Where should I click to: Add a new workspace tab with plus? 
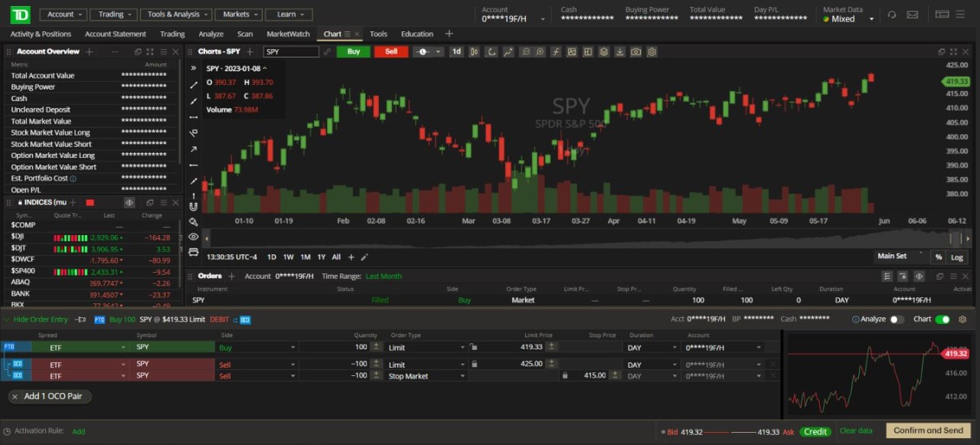(x=449, y=34)
